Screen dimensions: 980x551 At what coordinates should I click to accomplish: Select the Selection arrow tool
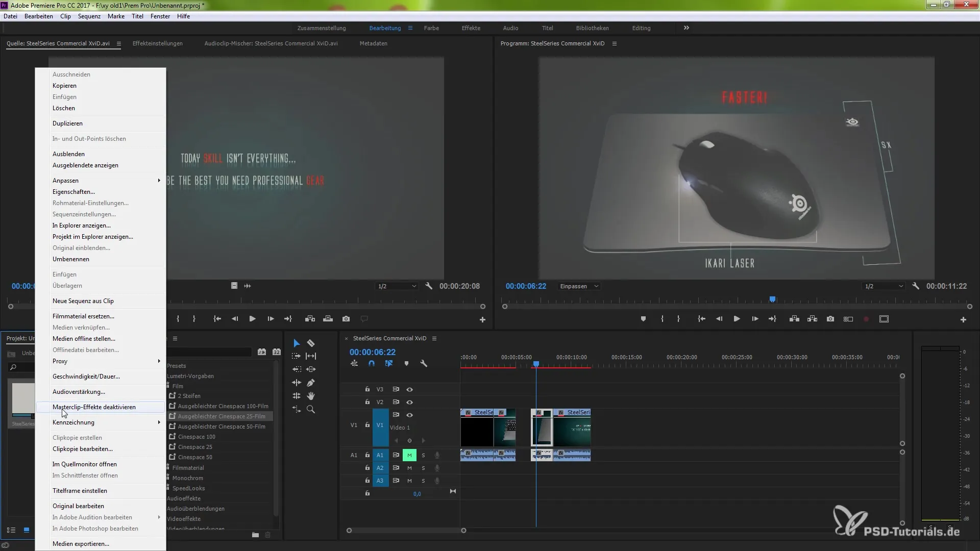(x=297, y=343)
